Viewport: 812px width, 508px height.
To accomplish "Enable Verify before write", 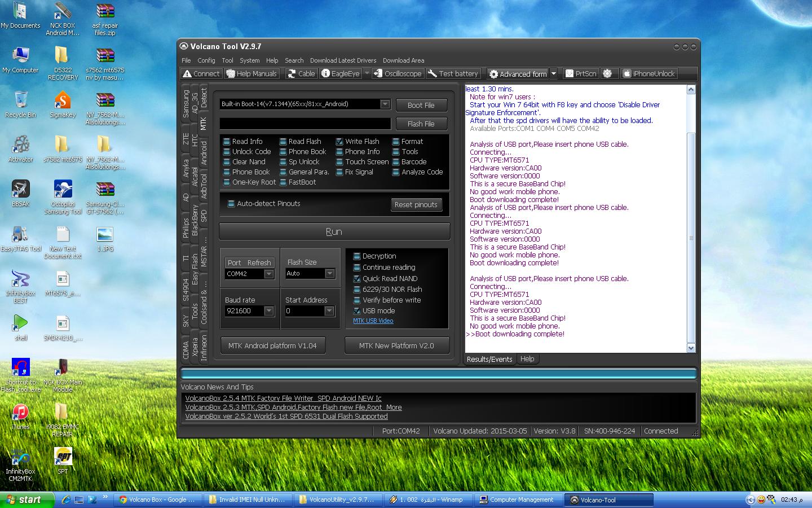I will pyautogui.click(x=357, y=300).
